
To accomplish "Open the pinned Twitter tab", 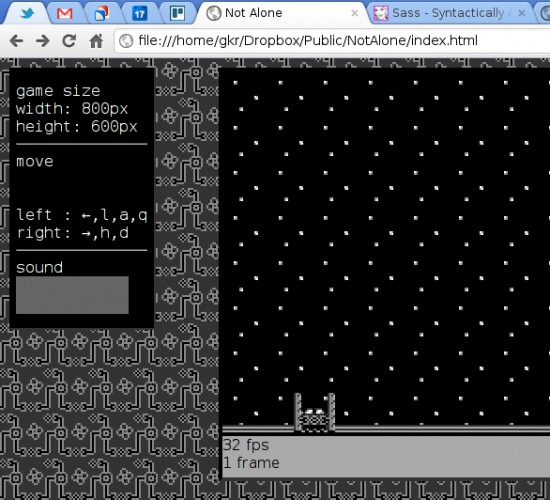I will pos(27,13).
